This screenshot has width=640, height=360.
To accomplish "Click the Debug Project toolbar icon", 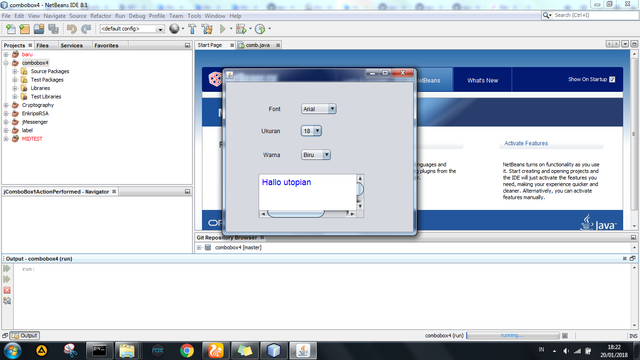I will pos(241,29).
